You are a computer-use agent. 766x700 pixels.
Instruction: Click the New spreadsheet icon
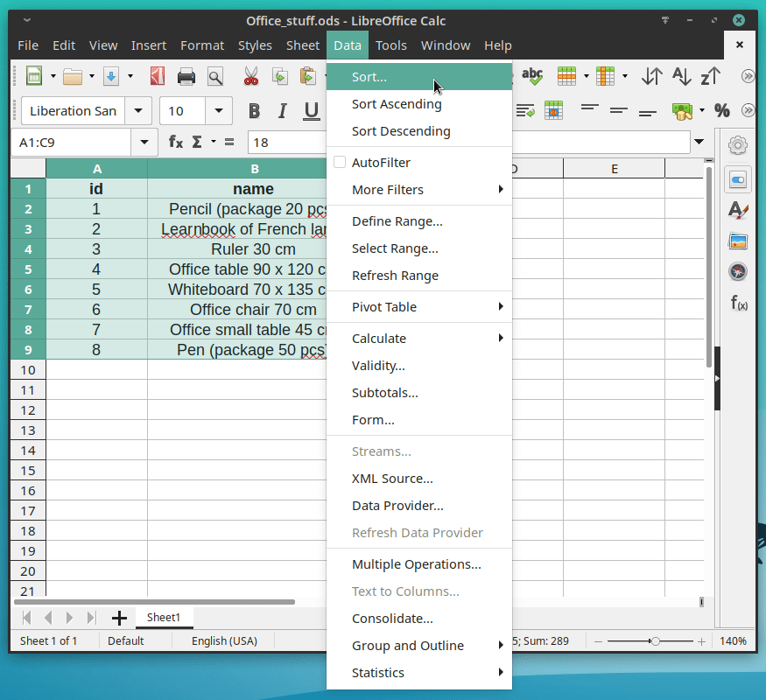tap(34, 76)
